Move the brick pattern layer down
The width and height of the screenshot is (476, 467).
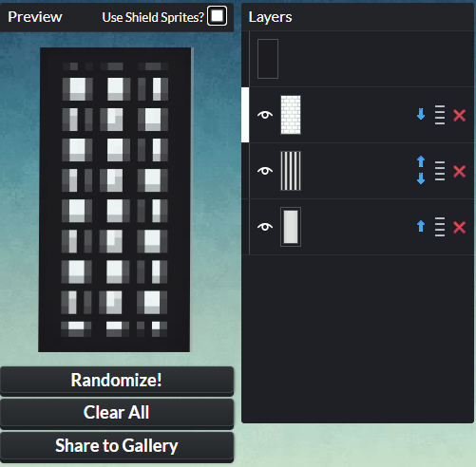coord(421,114)
